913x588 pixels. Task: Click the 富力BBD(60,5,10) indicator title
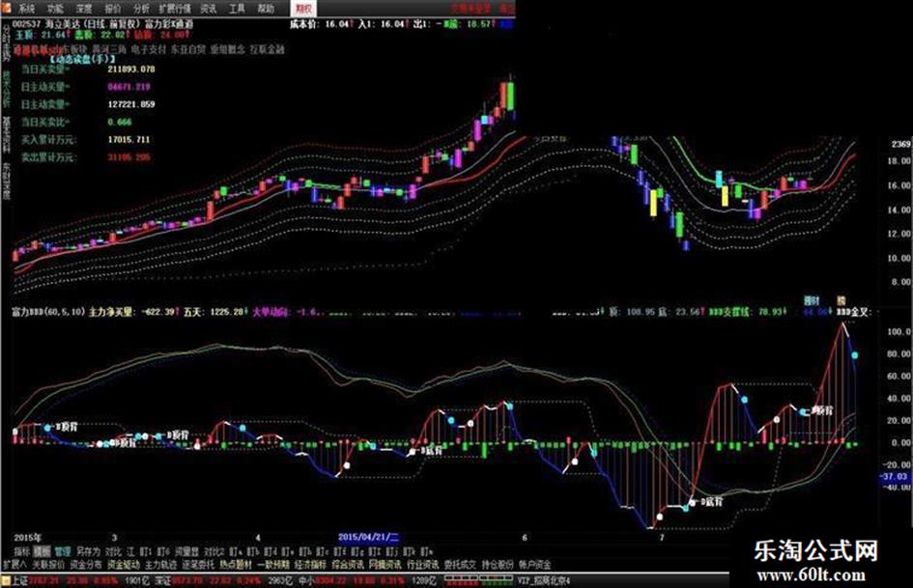click(47, 312)
